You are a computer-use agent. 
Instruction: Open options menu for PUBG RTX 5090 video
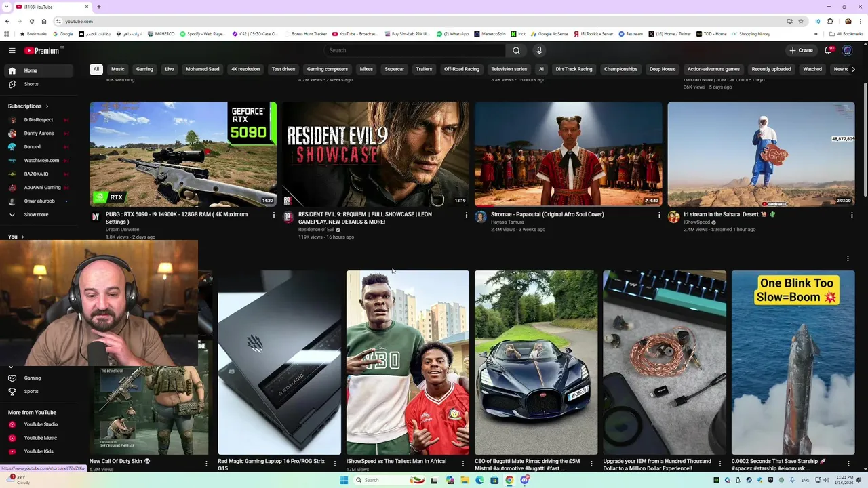pos(274,215)
